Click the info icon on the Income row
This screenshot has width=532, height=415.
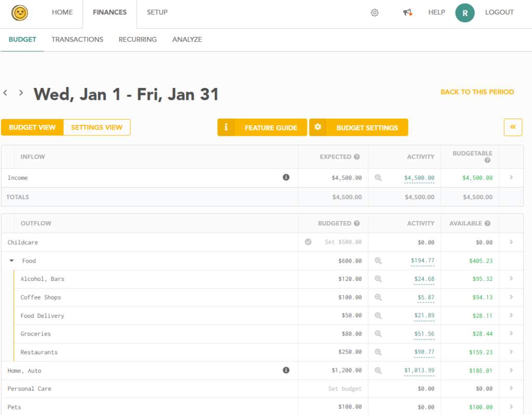(x=286, y=177)
